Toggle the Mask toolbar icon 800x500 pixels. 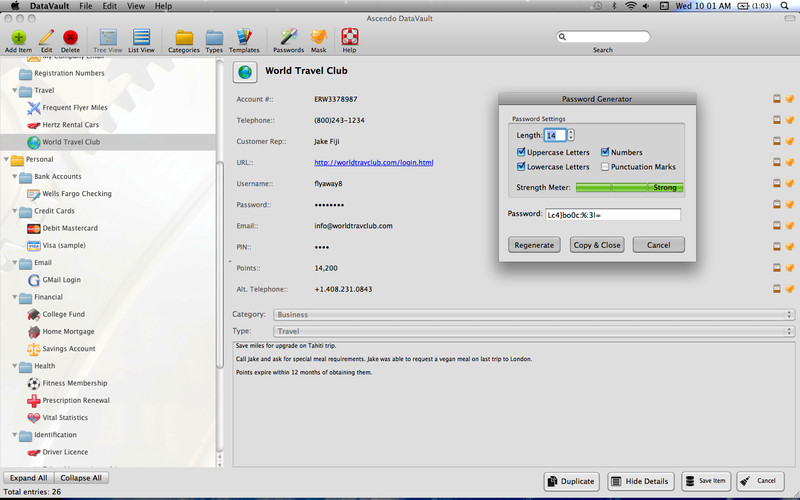(x=318, y=37)
